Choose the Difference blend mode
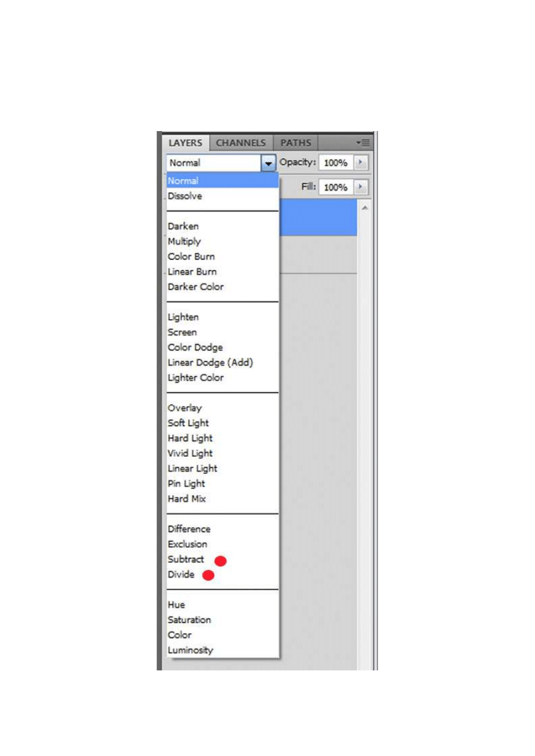This screenshot has height=756, width=535. 189,529
